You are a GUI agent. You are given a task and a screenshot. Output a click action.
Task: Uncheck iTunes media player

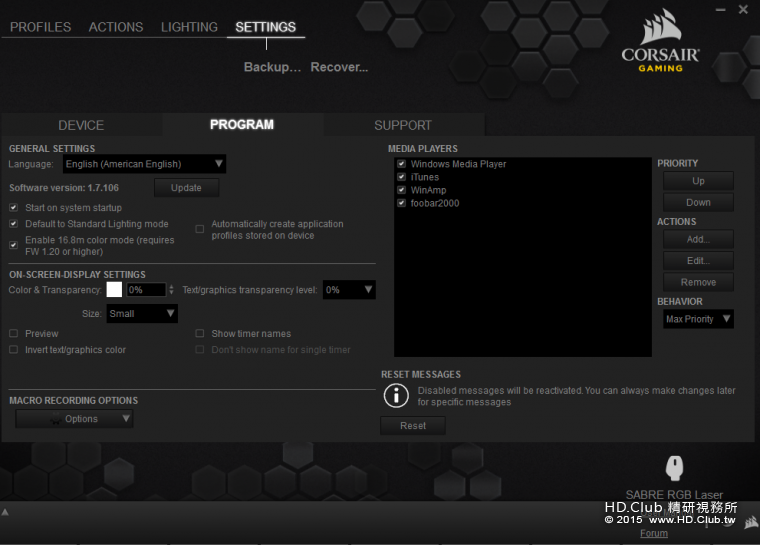pyautogui.click(x=401, y=177)
